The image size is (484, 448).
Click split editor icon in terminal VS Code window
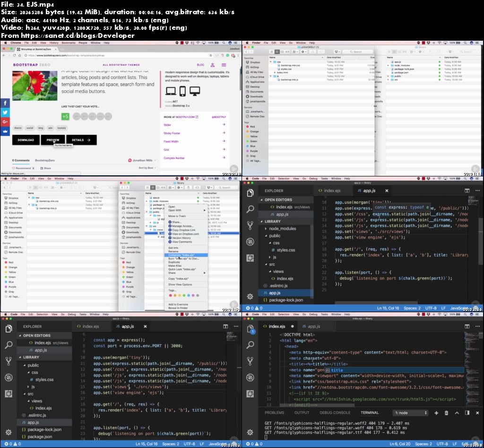(x=467, y=326)
